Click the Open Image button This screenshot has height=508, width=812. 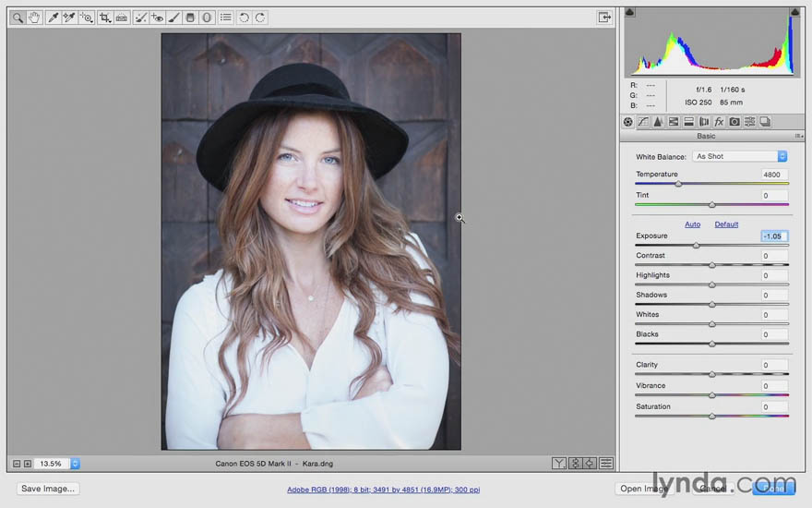coord(642,489)
